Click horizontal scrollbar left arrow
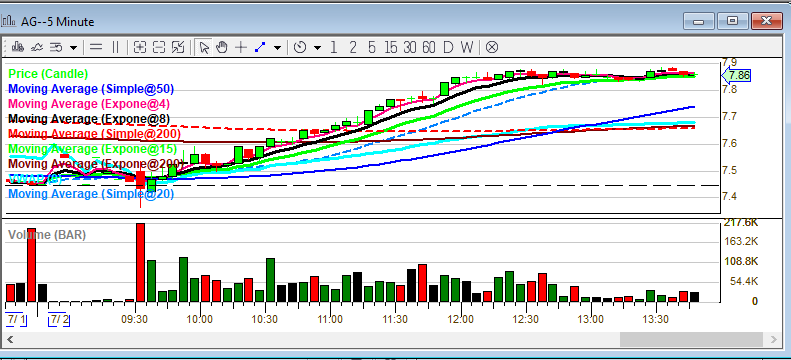Image resolution: width=791 pixels, height=360 pixels. click(x=10, y=339)
